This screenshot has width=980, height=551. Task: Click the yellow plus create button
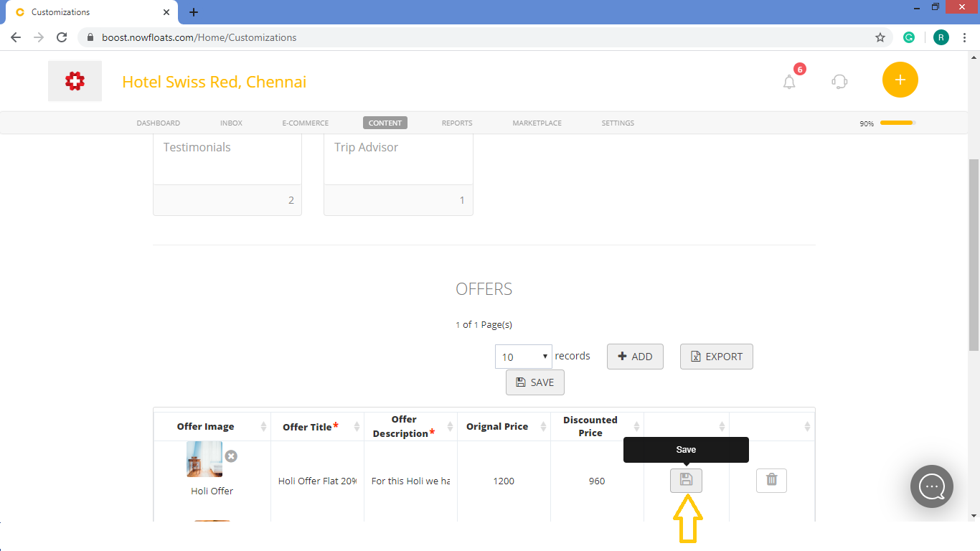tap(900, 80)
